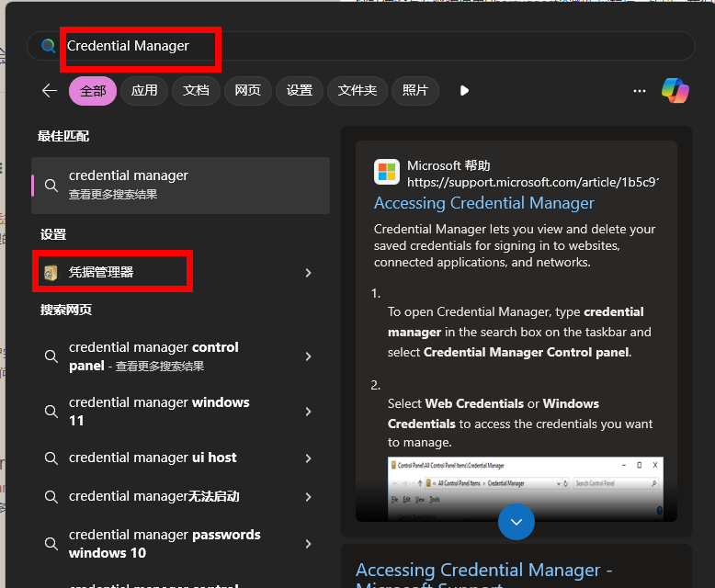The image size is (715, 588).
Task: Click the play arrow to show more filters
Action: tap(464, 90)
